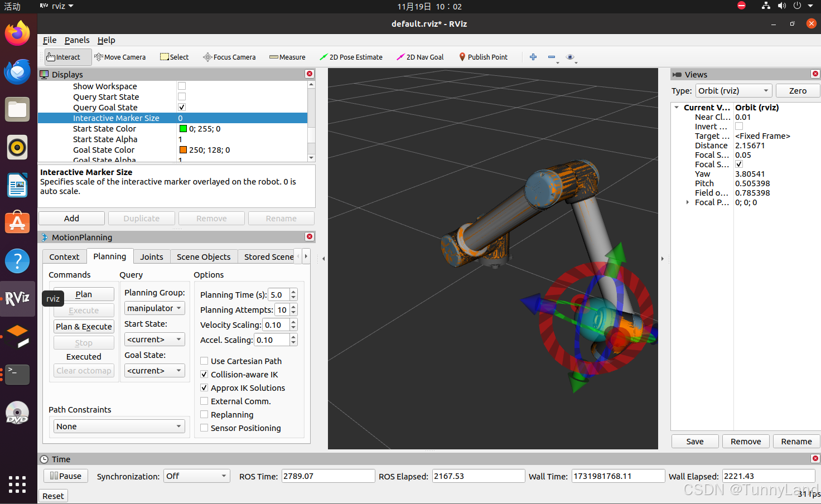Screen dimensions: 821x504
Task: Close the MotionPlanning panel
Action: click(310, 237)
